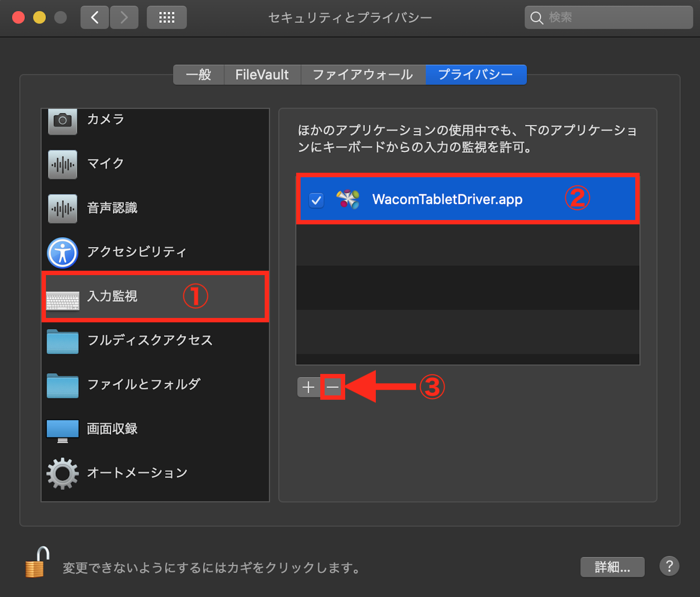The height and width of the screenshot is (597, 700).
Task: Select 入力監視 in the privacy list
Action: (x=155, y=297)
